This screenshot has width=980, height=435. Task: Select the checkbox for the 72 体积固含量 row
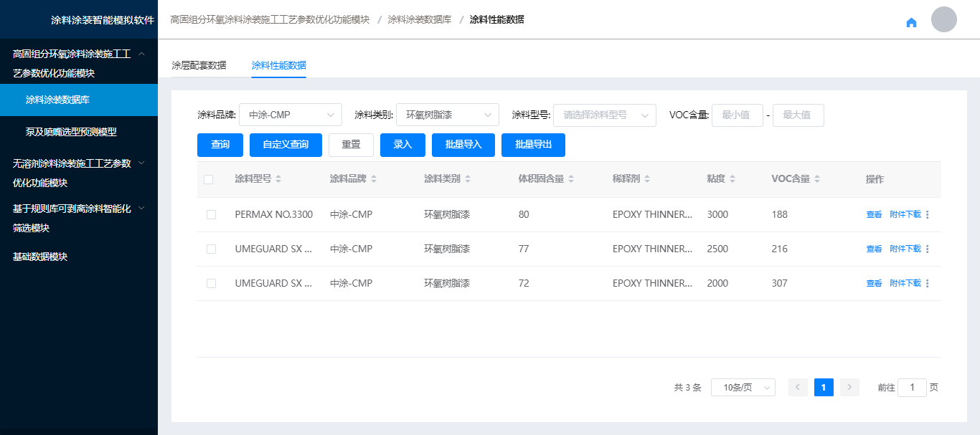211,283
